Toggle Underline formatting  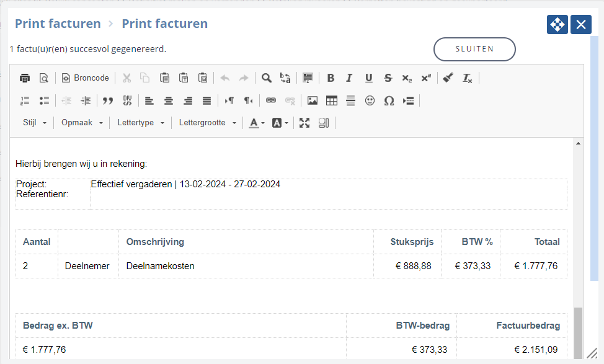tap(368, 78)
